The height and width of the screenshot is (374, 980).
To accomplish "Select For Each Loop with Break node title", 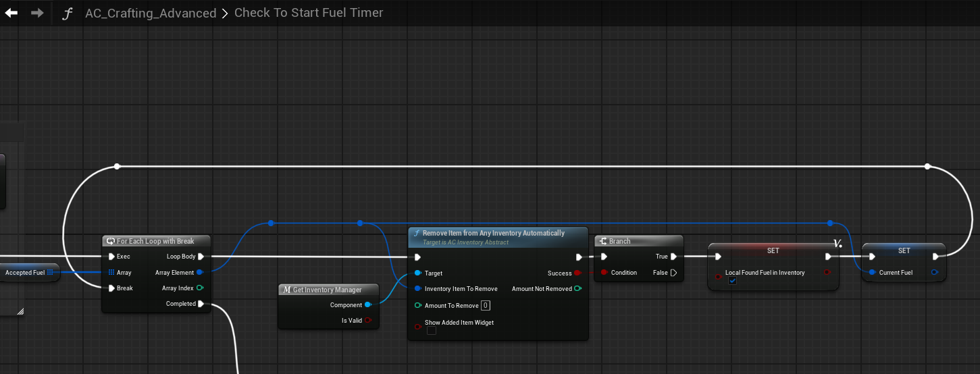I will click(x=155, y=241).
